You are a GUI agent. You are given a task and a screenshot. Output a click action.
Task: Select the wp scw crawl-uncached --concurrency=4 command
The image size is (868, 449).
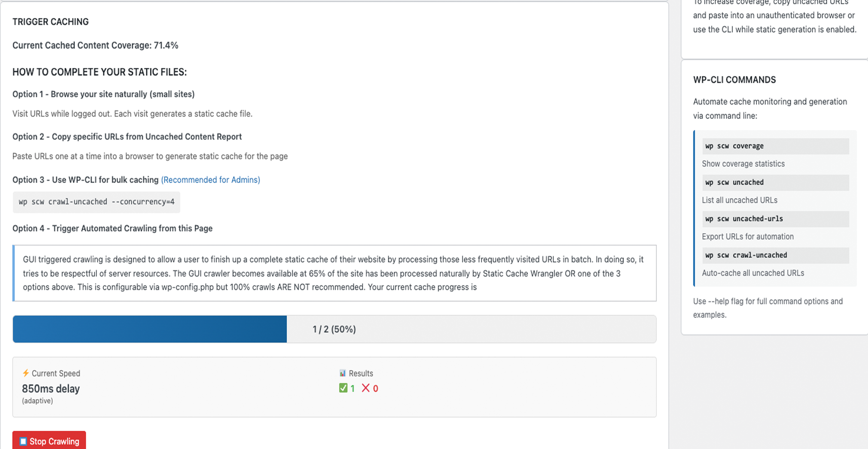point(96,202)
